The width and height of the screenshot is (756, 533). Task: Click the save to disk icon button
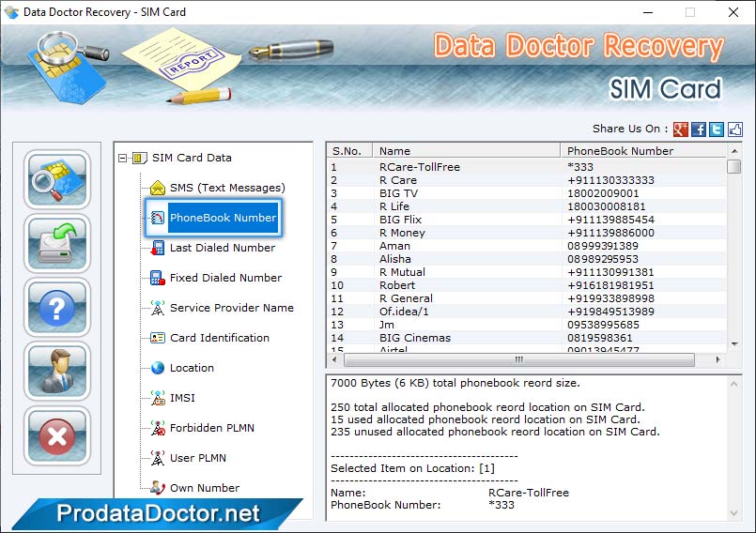[x=57, y=243]
